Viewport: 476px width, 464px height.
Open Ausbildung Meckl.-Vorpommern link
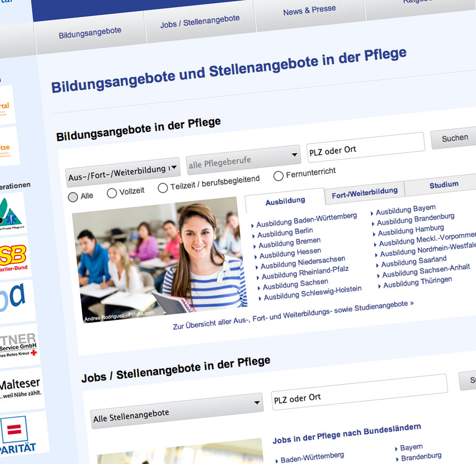point(427,239)
